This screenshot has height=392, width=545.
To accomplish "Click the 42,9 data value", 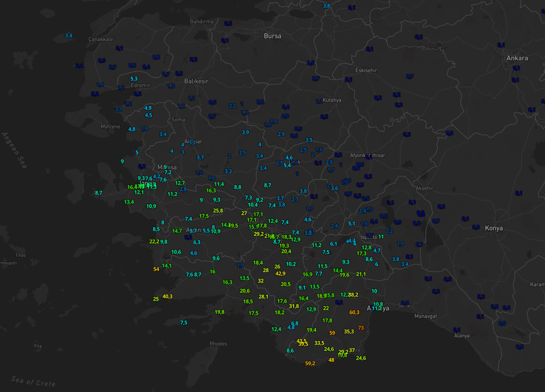I will click(x=280, y=274).
